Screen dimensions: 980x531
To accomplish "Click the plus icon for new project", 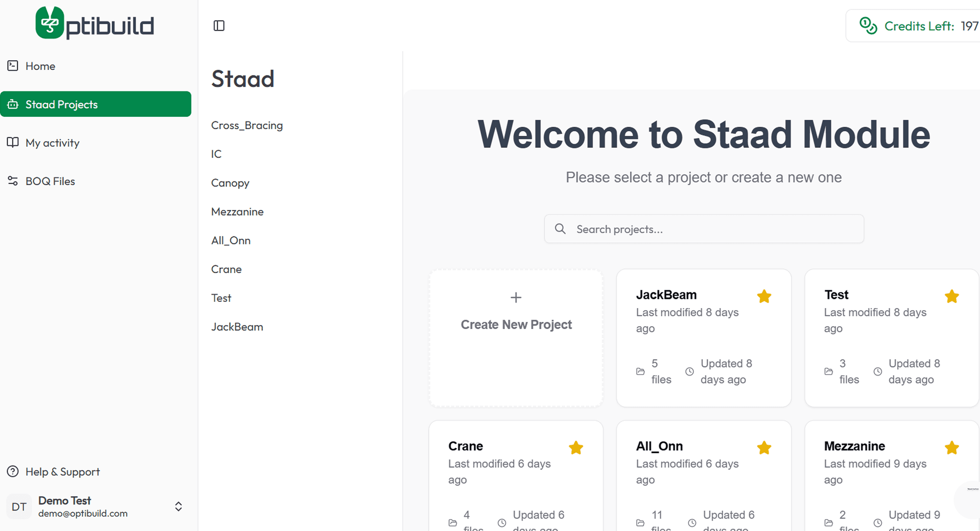I will (x=516, y=298).
